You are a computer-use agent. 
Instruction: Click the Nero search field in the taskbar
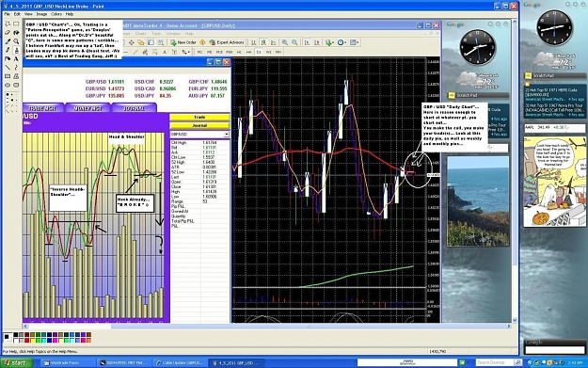click(406, 362)
